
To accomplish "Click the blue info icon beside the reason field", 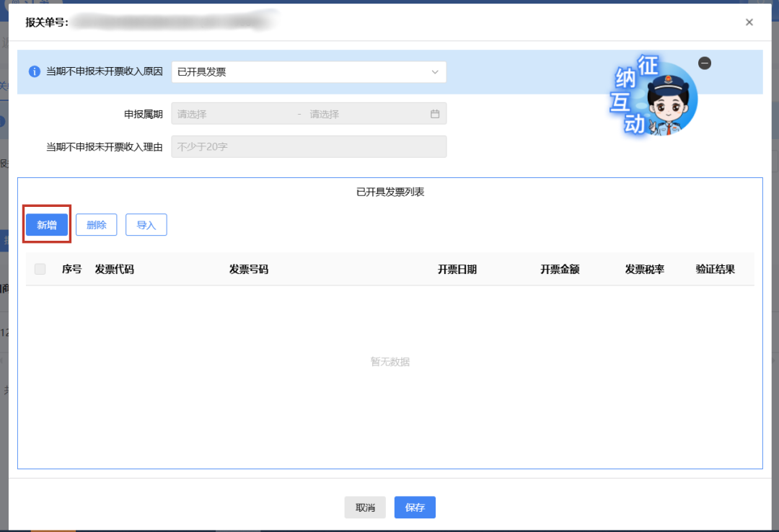I will click(x=34, y=72).
